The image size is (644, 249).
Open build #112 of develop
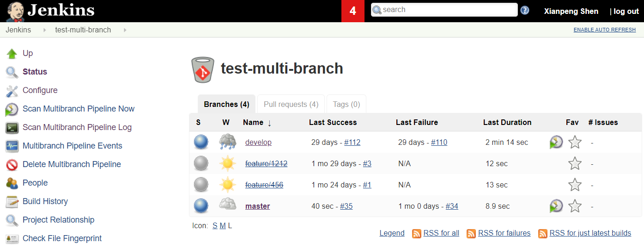click(x=352, y=143)
